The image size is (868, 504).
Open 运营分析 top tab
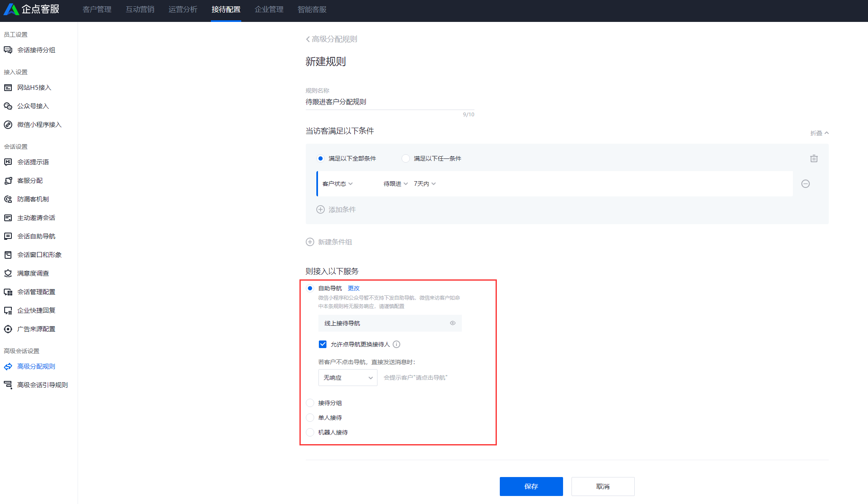pyautogui.click(x=183, y=9)
